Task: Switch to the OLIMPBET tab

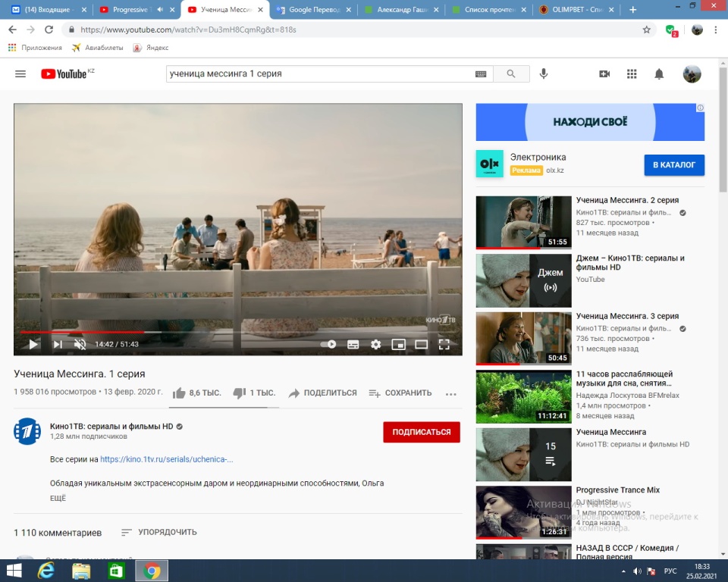Action: [x=577, y=9]
